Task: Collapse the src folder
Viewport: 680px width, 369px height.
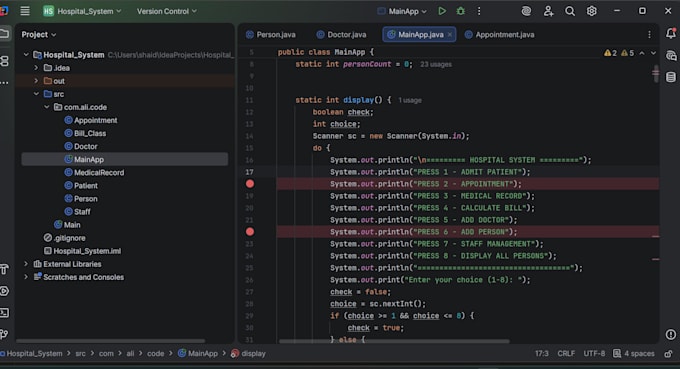Action: (x=36, y=94)
